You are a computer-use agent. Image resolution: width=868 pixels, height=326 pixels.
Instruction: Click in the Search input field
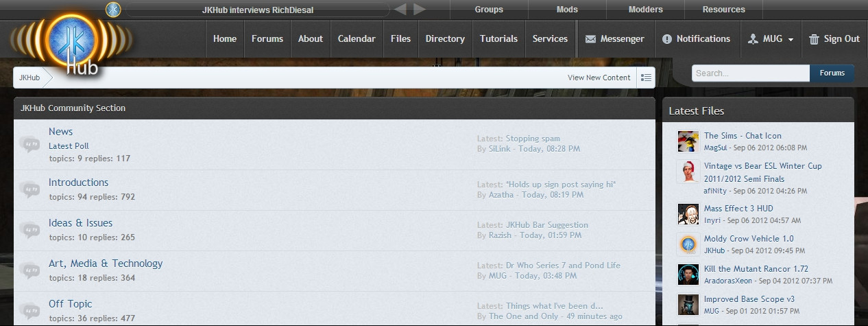pos(751,73)
